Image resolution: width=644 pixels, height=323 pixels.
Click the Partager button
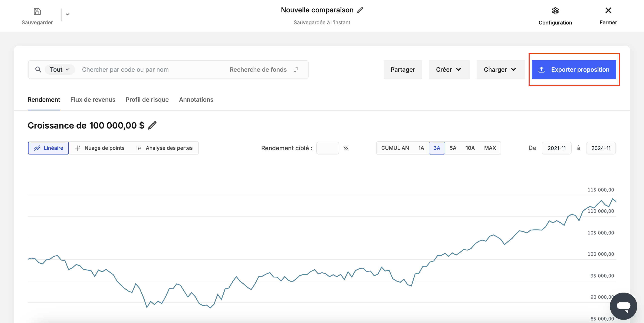coord(402,70)
